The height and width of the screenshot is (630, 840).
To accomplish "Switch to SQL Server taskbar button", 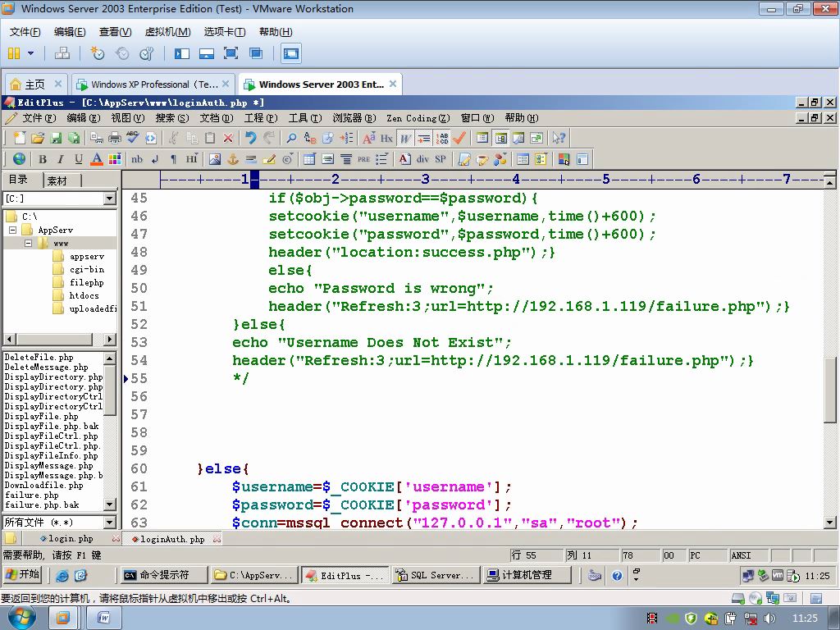I will point(435,575).
